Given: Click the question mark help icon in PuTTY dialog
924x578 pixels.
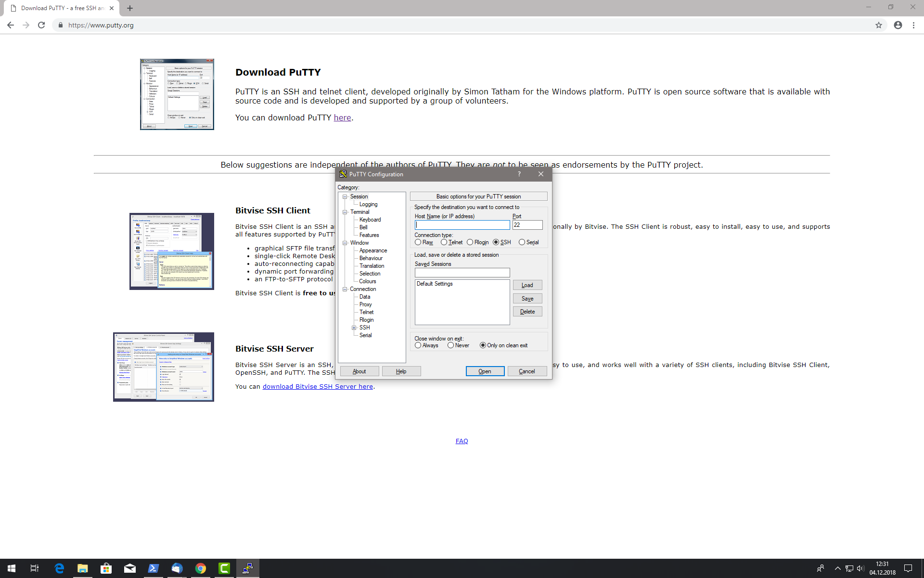Looking at the screenshot, I should click(519, 174).
